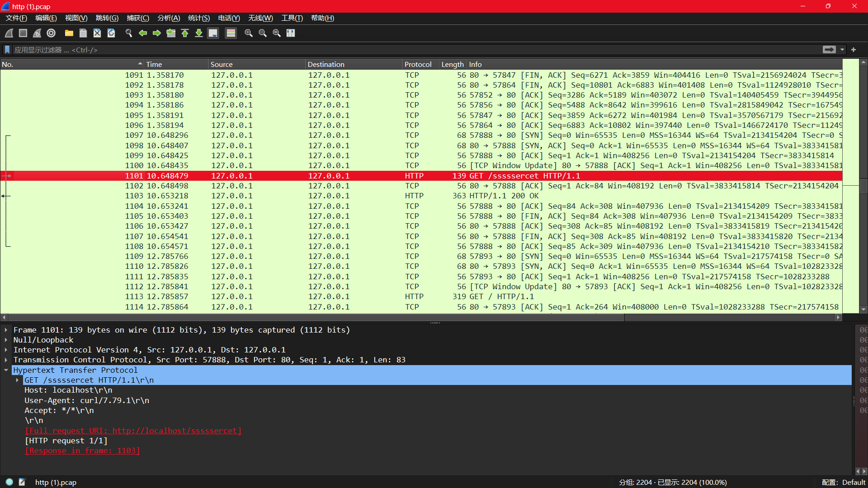Image resolution: width=868 pixels, height=488 pixels.
Task: Open the 无线(W) menu
Action: coord(261,18)
